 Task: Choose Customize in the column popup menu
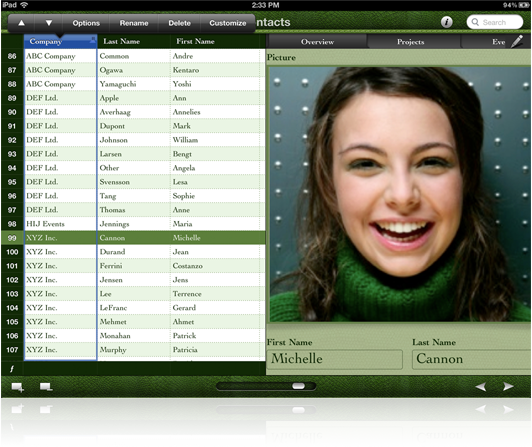tap(228, 23)
